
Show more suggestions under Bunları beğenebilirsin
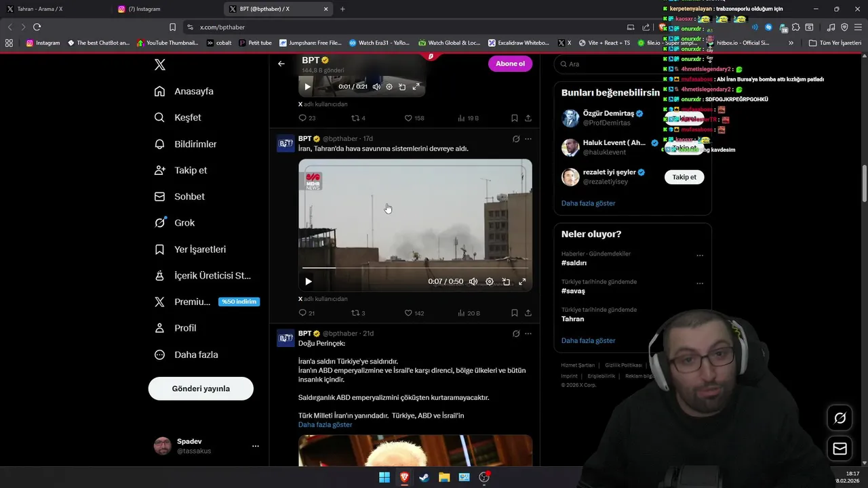[589, 203]
